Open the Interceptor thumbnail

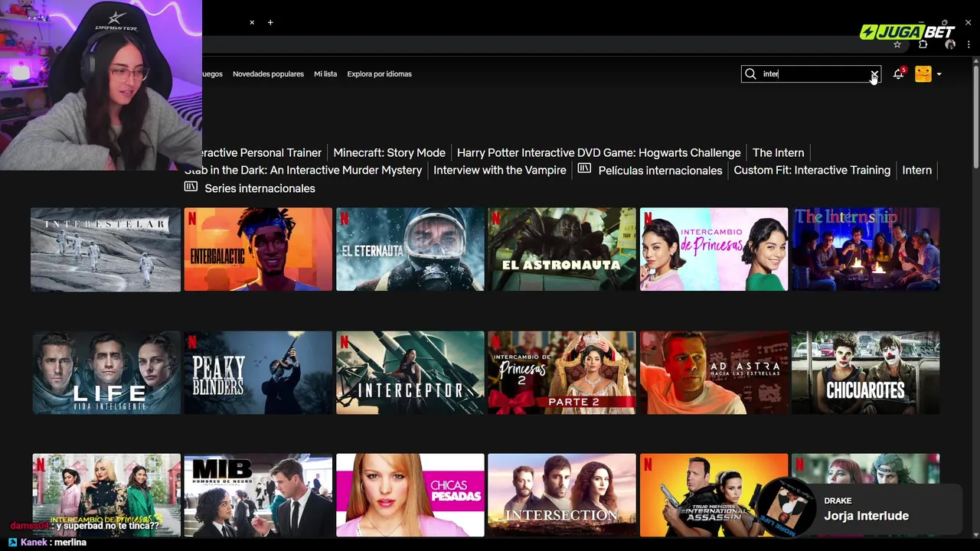pyautogui.click(x=410, y=373)
